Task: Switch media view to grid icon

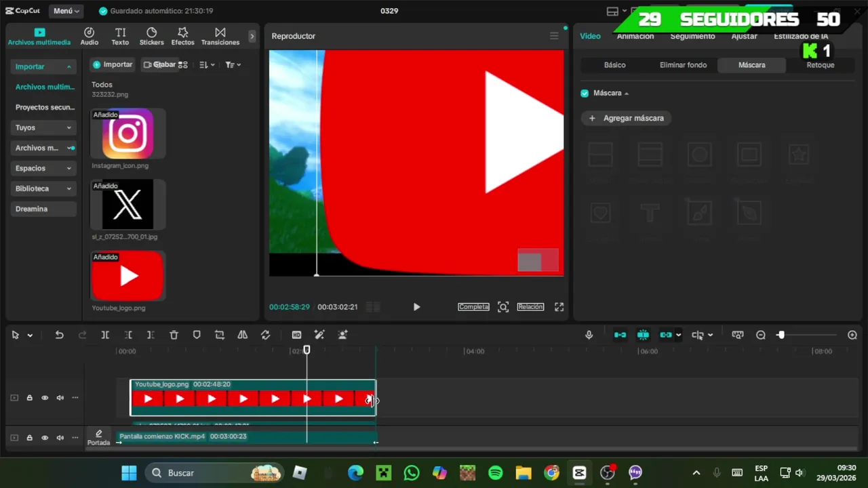Action: [x=183, y=64]
